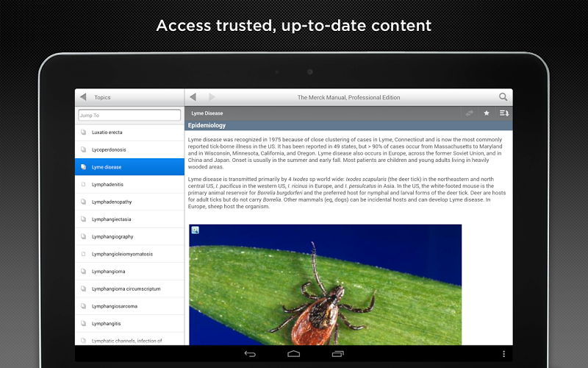Open the overflow menu three dots

tap(503, 354)
